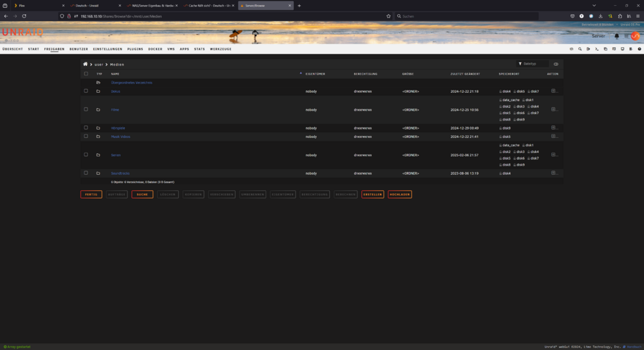644x350 pixels.
Task: Click the help question mark icon
Action: 639,49
